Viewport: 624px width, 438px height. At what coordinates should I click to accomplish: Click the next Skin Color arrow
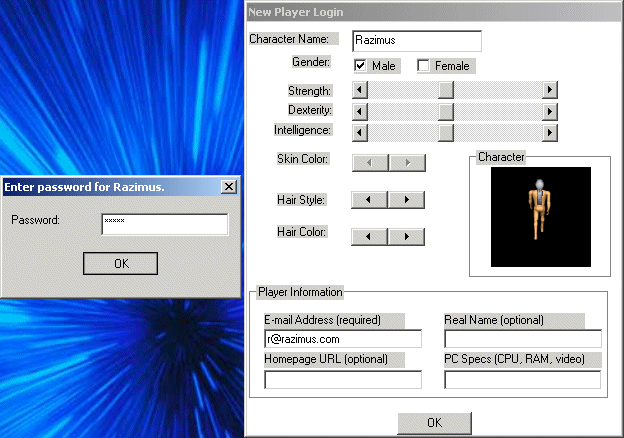pos(407,163)
